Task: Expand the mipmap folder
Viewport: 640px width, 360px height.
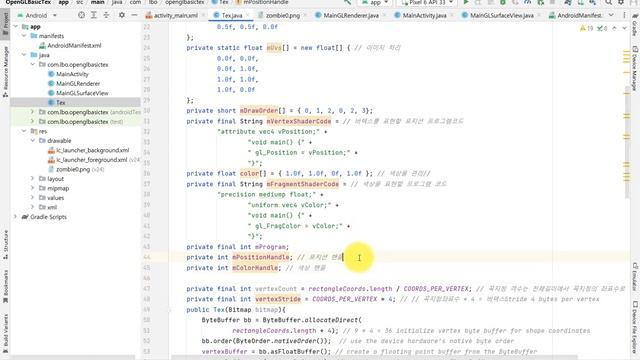Action: pyautogui.click(x=33, y=188)
